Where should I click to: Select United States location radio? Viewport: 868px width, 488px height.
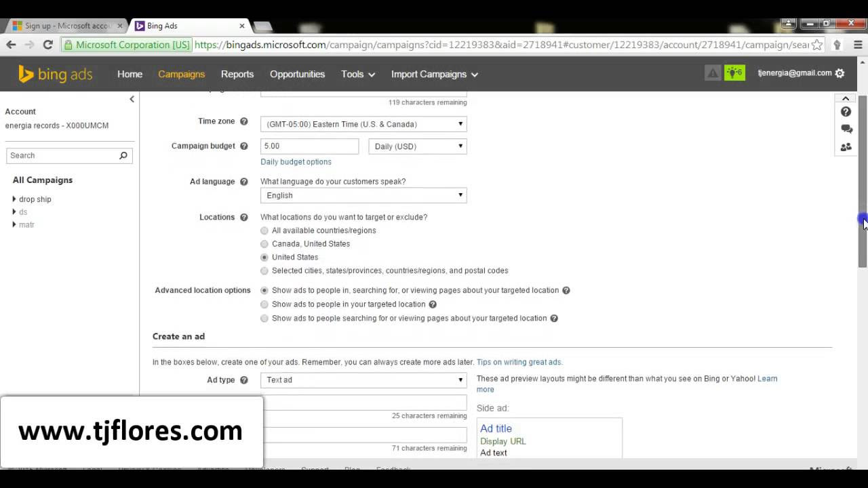pos(264,258)
